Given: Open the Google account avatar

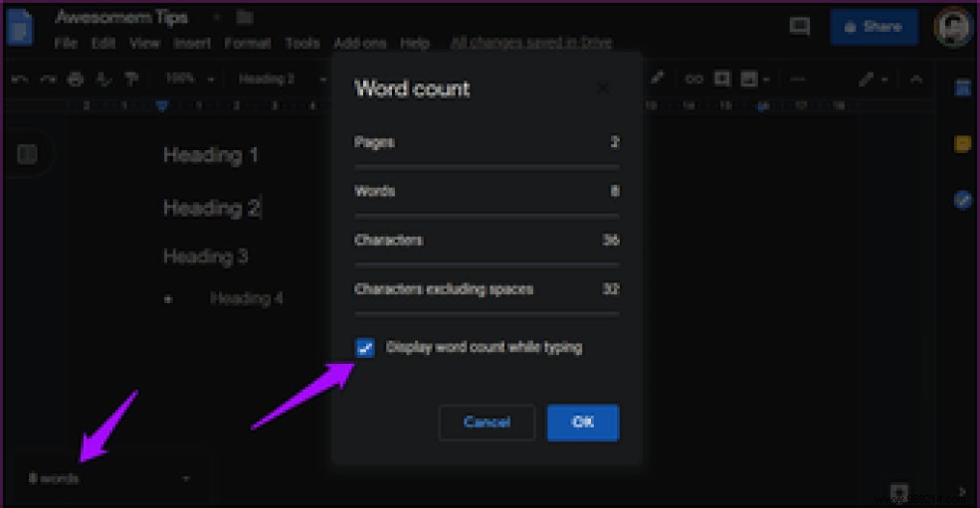Looking at the screenshot, I should 952,27.
